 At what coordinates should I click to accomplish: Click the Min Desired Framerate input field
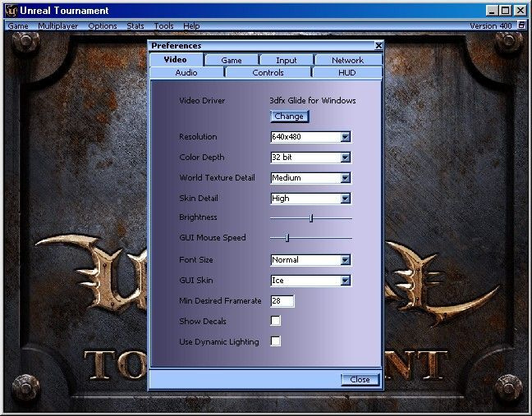[x=282, y=301]
